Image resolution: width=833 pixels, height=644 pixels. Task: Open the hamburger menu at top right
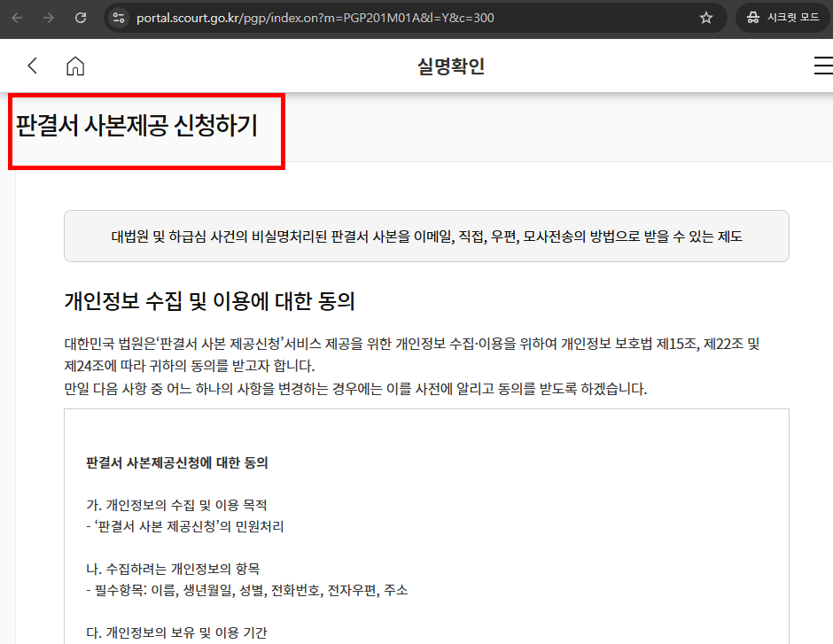(823, 65)
